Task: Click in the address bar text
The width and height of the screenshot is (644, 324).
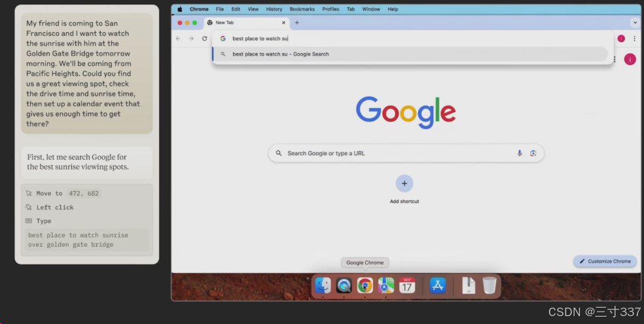Action: tap(260, 39)
